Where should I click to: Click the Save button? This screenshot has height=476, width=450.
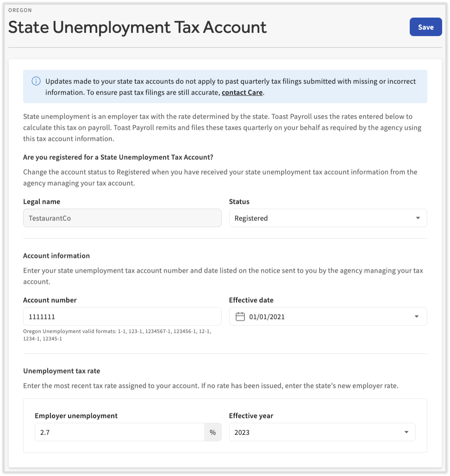tap(425, 27)
